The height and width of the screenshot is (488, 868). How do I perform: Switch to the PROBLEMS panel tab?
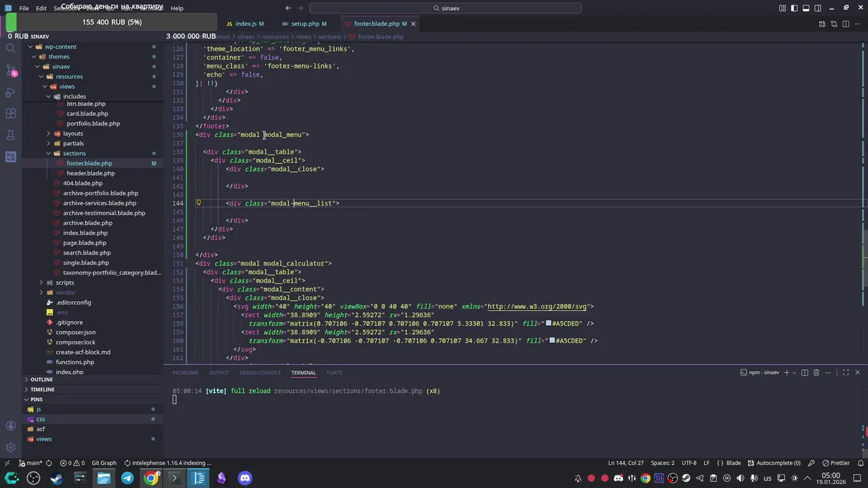tap(185, 373)
